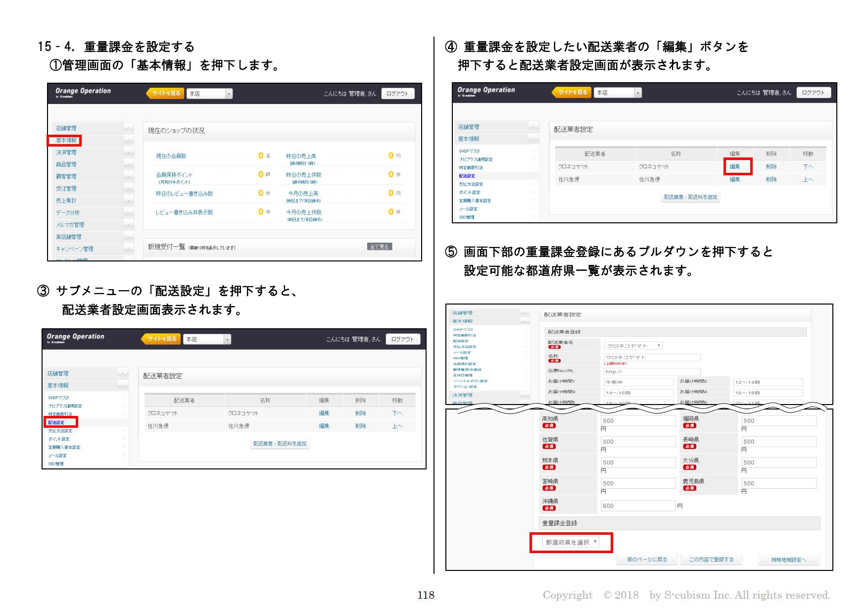Open the 配送業者名 クロネコヤマト dropdown
868x614 pixels.
(x=633, y=346)
